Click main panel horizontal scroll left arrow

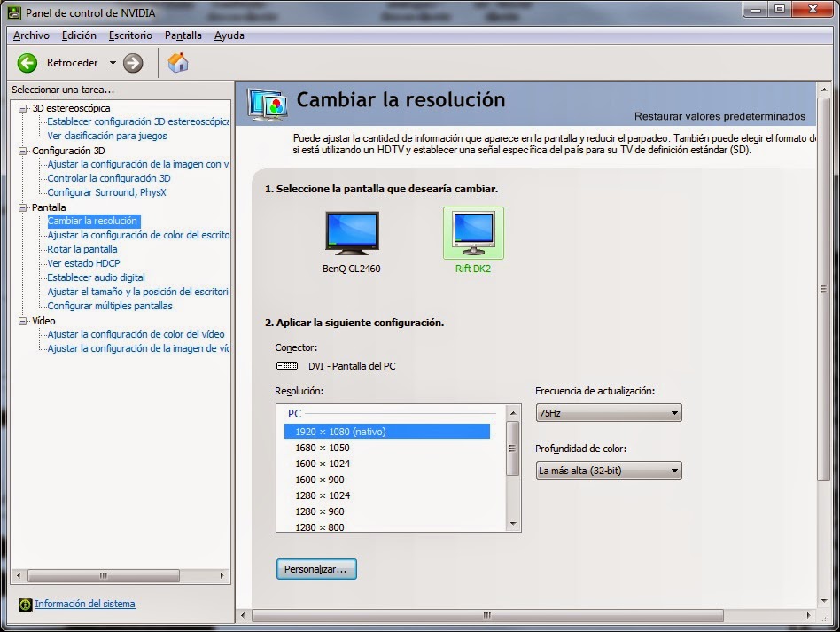[x=243, y=615]
